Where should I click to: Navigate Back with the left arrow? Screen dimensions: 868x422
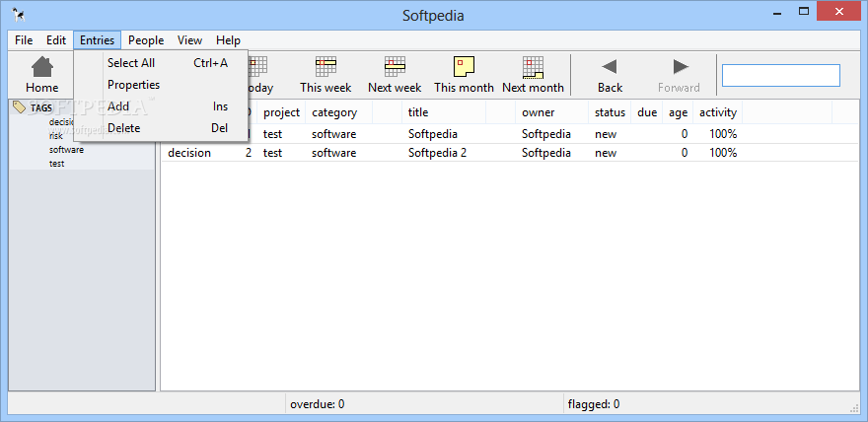point(610,67)
